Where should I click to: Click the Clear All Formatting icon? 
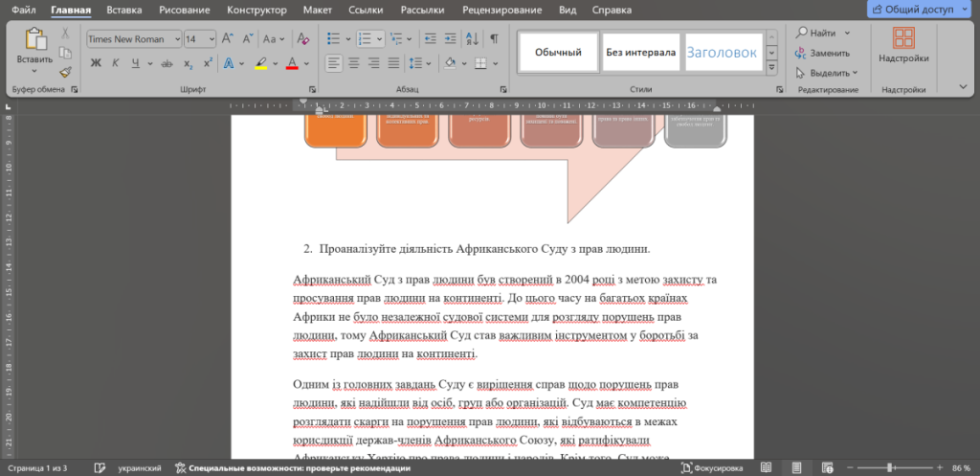(303, 39)
